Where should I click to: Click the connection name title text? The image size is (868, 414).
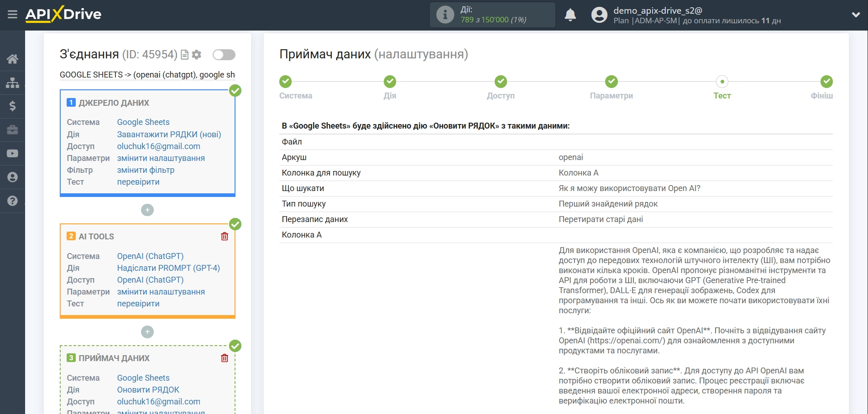tap(147, 75)
